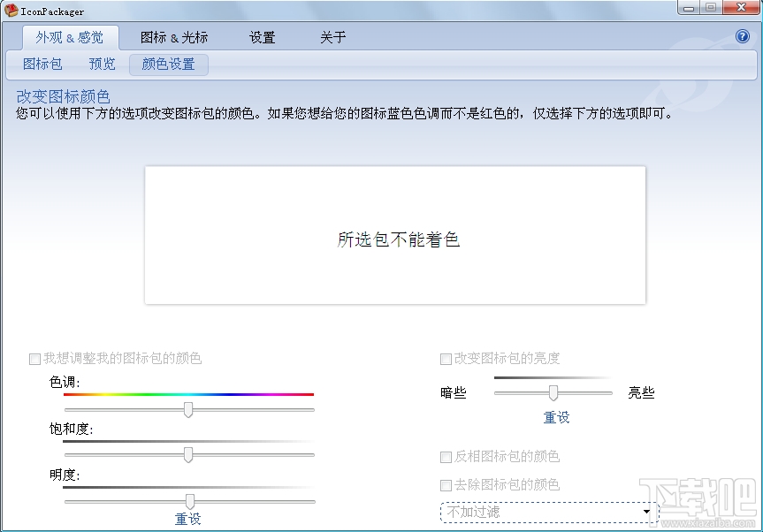Toggle the 去除图标包的颜色 checkbox
This screenshot has width=763, height=532.
(446, 484)
